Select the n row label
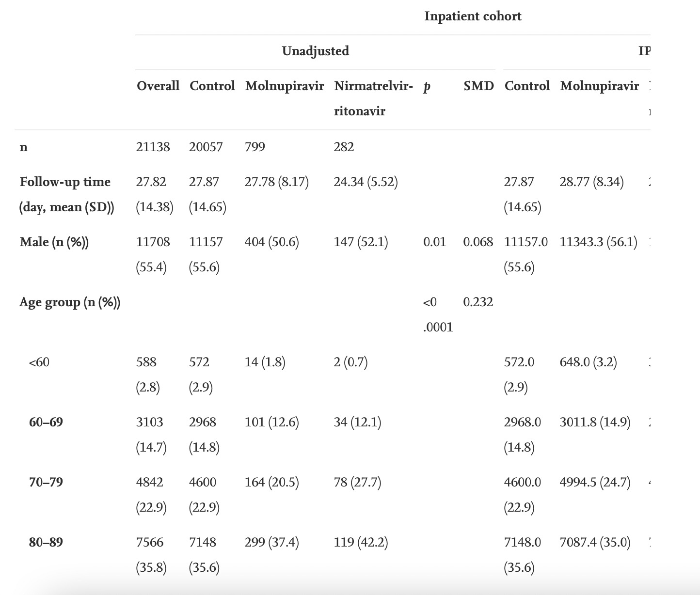This screenshot has height=595, width=700. (24, 147)
